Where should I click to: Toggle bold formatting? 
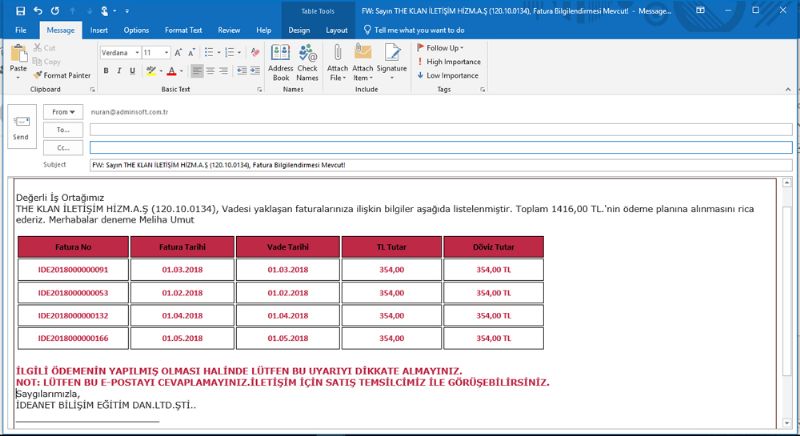(106, 71)
